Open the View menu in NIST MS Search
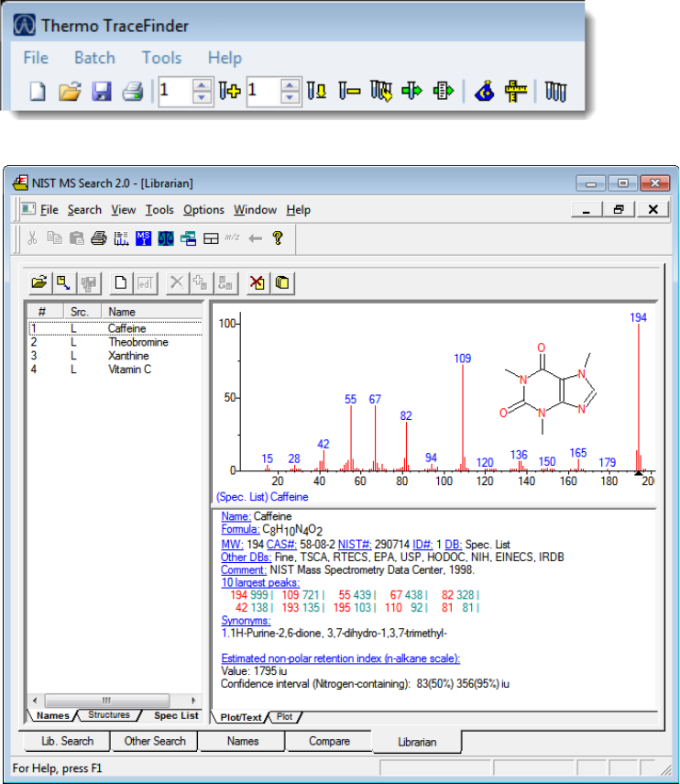Screen dimensions: 680x784 [124, 210]
